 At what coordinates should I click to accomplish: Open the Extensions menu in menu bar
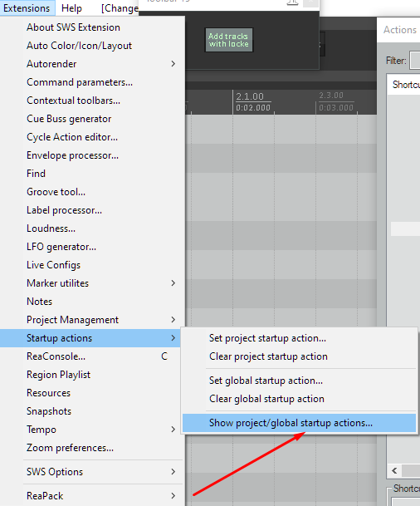pos(27,7)
